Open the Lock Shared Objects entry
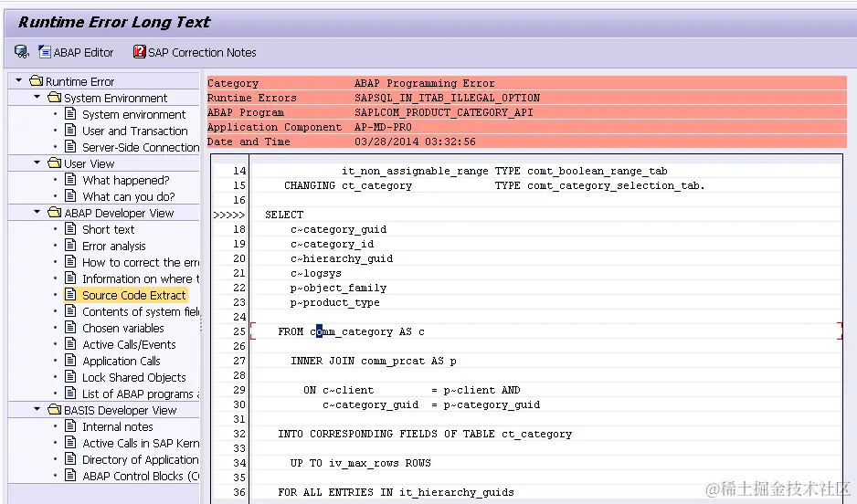This screenshot has width=857, height=504. click(x=134, y=377)
